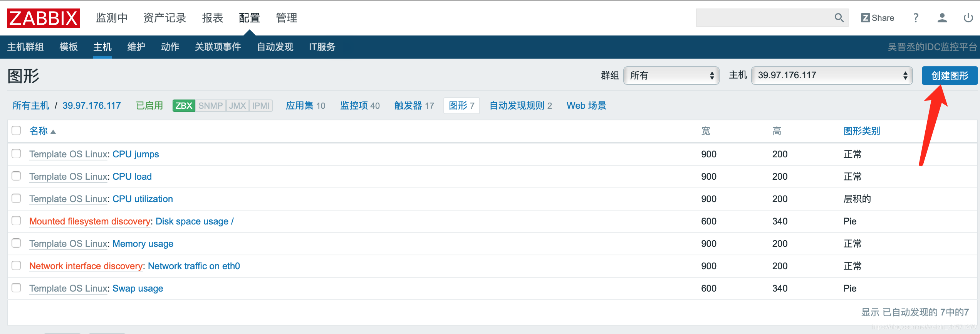Open the Network traffic on eth0 link
This screenshot has width=980, height=334.
[x=194, y=266]
